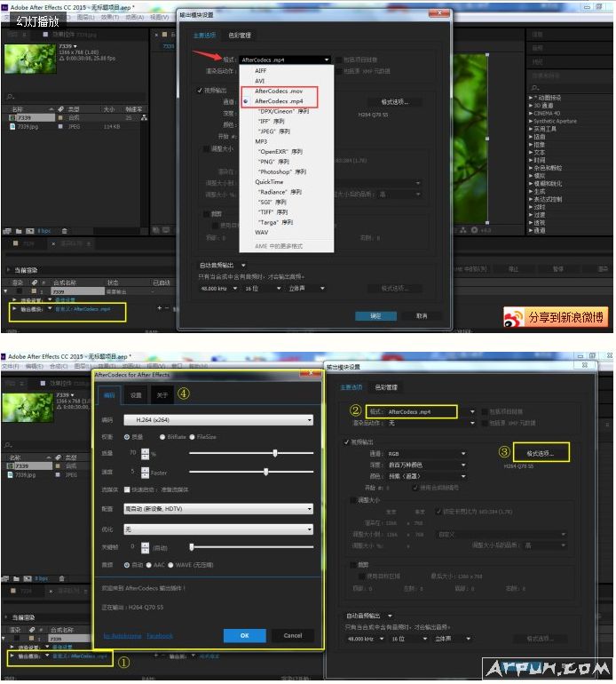Screen dimensions: 616x684
Task: Toggle the 快速启动 streaming checkbox
Action: point(127,489)
